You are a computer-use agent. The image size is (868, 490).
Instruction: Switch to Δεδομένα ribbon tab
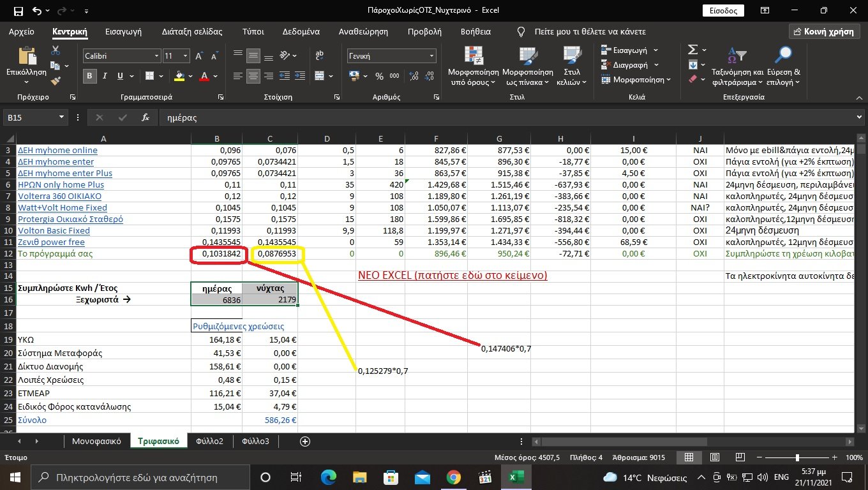tap(301, 31)
